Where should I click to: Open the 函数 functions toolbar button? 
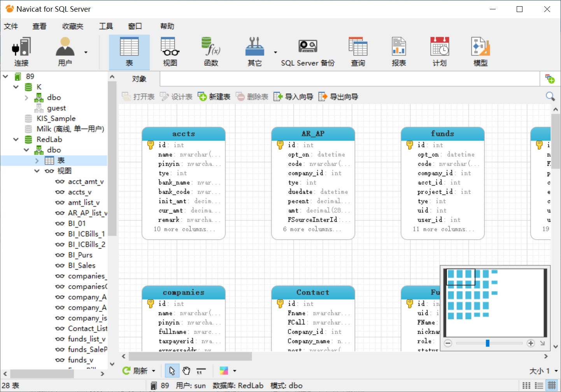point(211,52)
